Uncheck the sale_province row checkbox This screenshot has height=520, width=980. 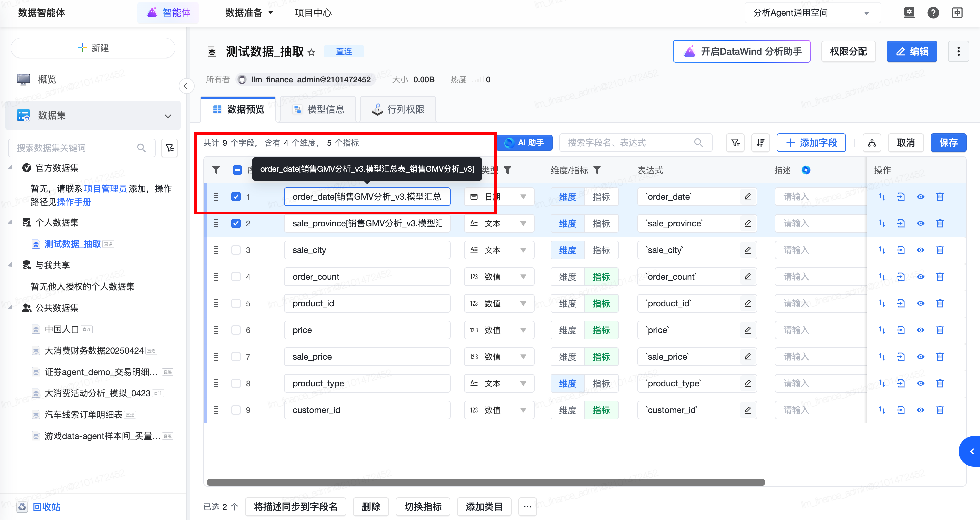click(236, 223)
